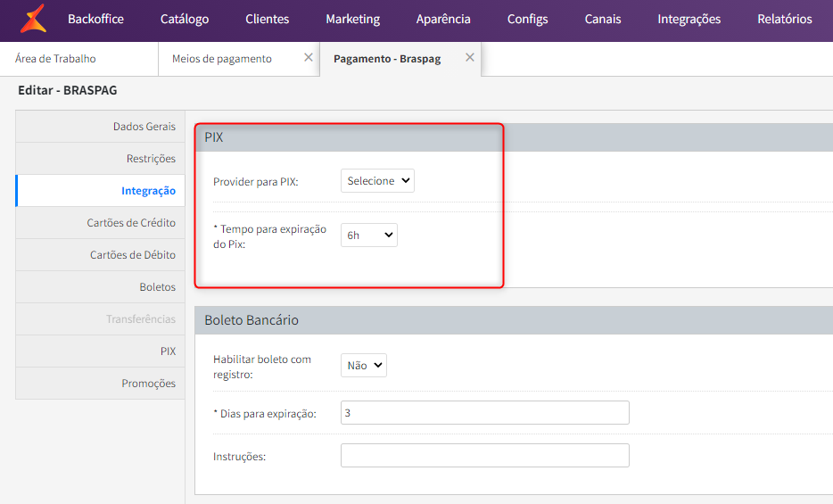The image size is (833, 504).
Task: Select the greyed Transferências sidebar item
Action: [x=101, y=319]
